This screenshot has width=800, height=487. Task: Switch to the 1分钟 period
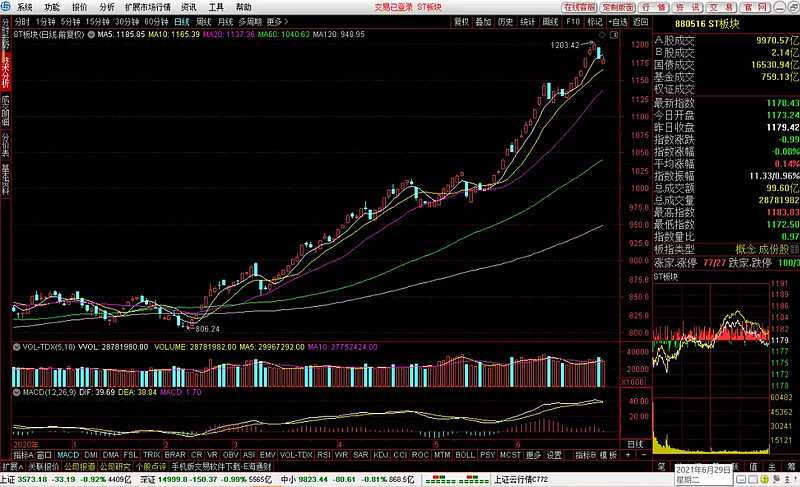point(45,22)
